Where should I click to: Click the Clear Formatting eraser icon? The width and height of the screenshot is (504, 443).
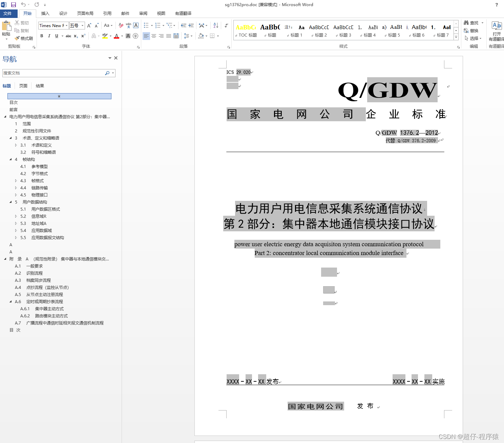[121, 25]
